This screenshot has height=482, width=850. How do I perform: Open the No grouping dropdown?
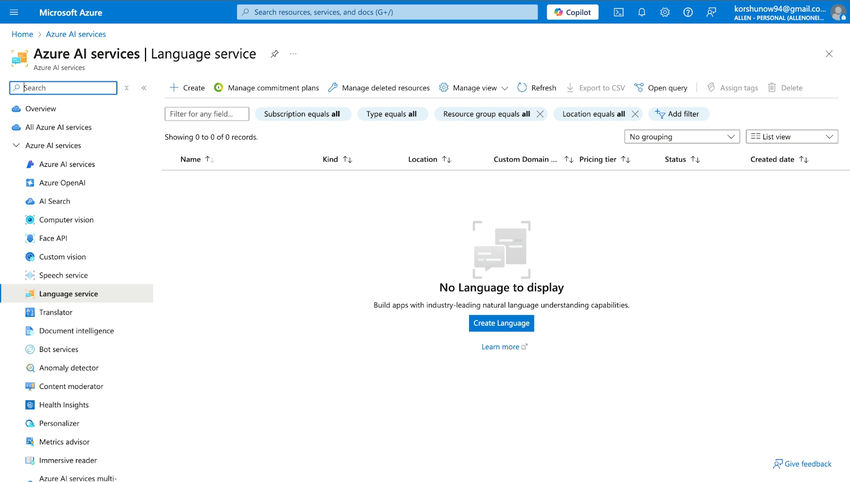tap(681, 137)
